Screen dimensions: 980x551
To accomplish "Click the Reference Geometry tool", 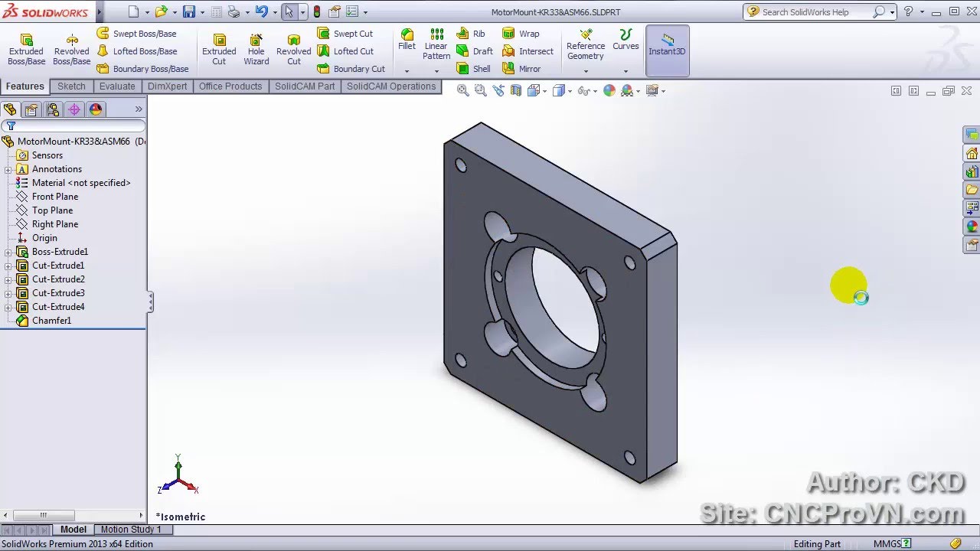I will (x=586, y=44).
